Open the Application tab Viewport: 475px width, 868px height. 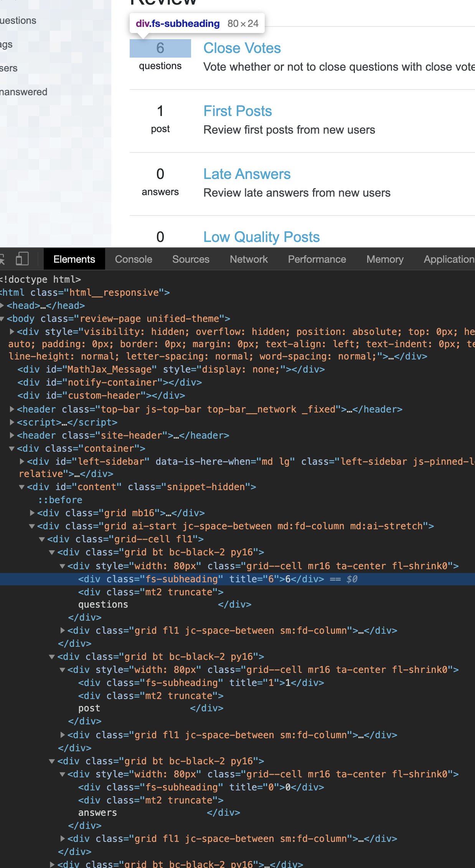(449, 259)
